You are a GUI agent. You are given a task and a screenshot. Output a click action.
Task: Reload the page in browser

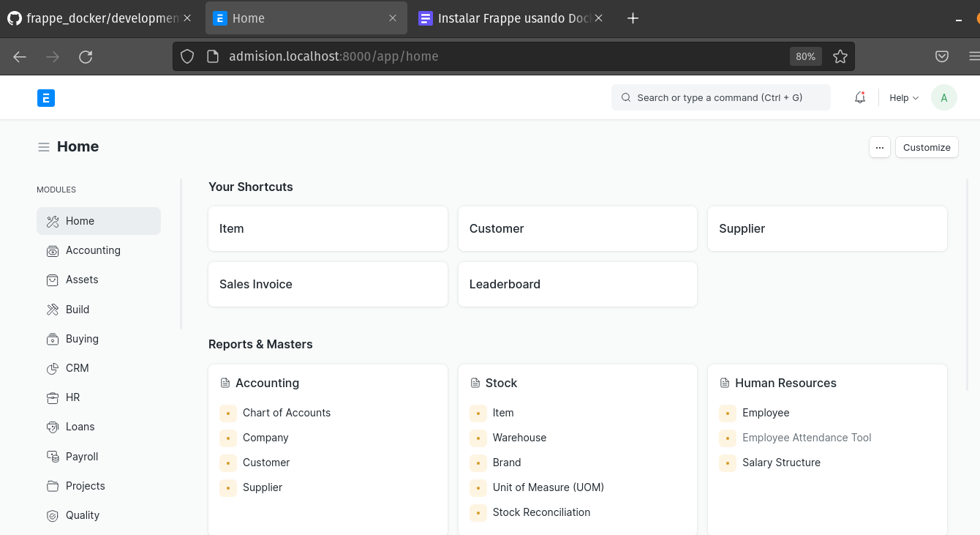pos(86,56)
